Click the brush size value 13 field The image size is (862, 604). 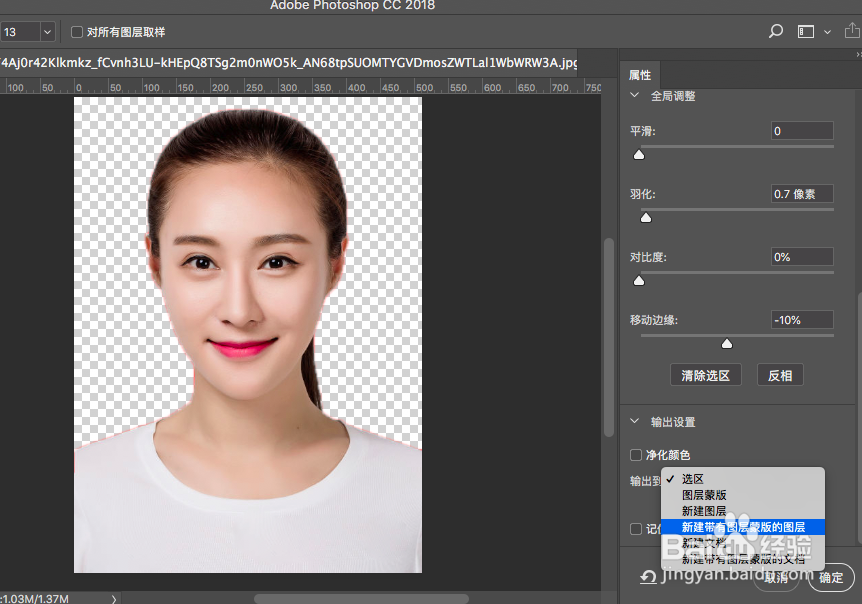click(x=20, y=32)
